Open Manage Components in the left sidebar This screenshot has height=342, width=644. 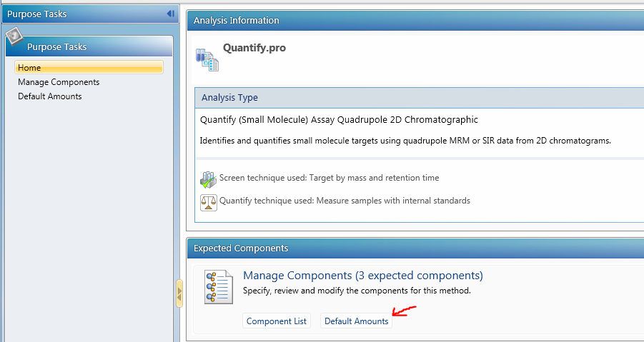59,82
